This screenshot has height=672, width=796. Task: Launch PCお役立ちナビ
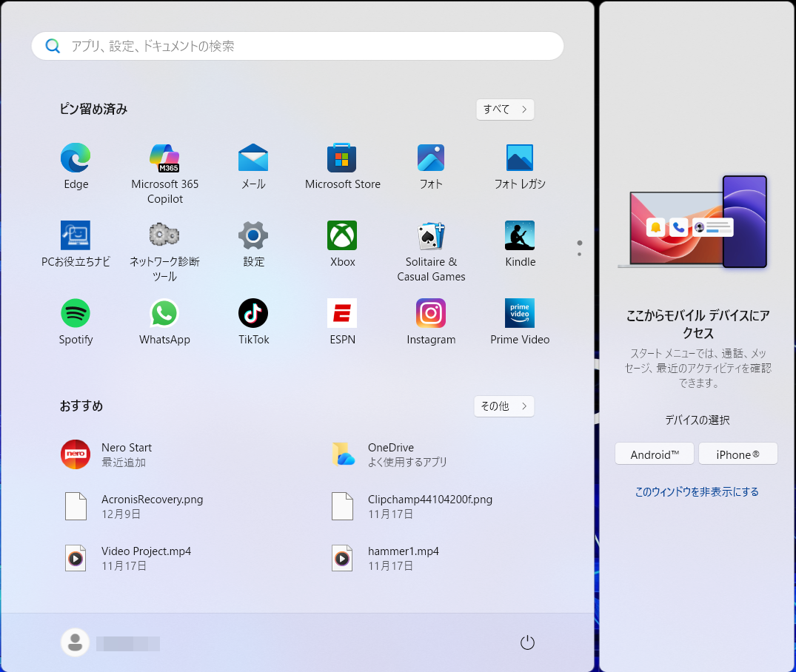76,244
